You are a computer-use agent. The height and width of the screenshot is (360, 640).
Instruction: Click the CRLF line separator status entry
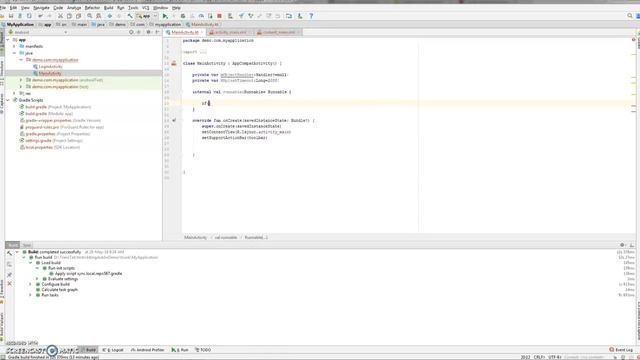(x=539, y=357)
